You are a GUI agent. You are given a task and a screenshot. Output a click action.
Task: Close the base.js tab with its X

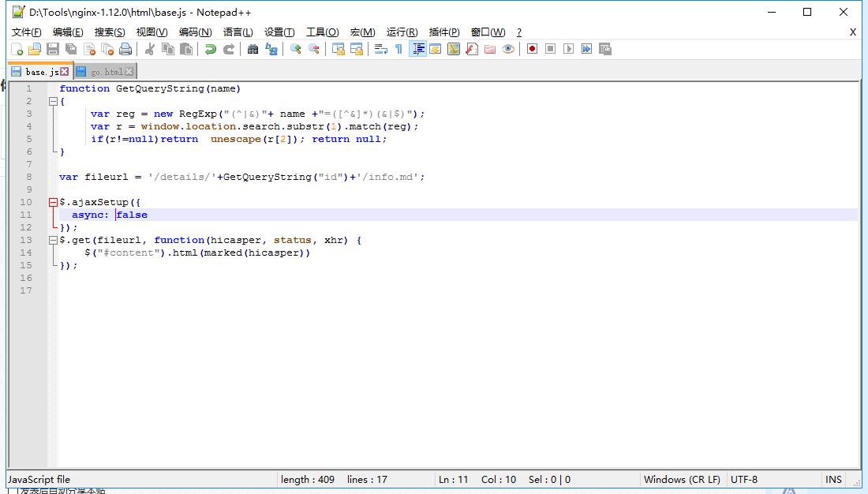pos(65,72)
